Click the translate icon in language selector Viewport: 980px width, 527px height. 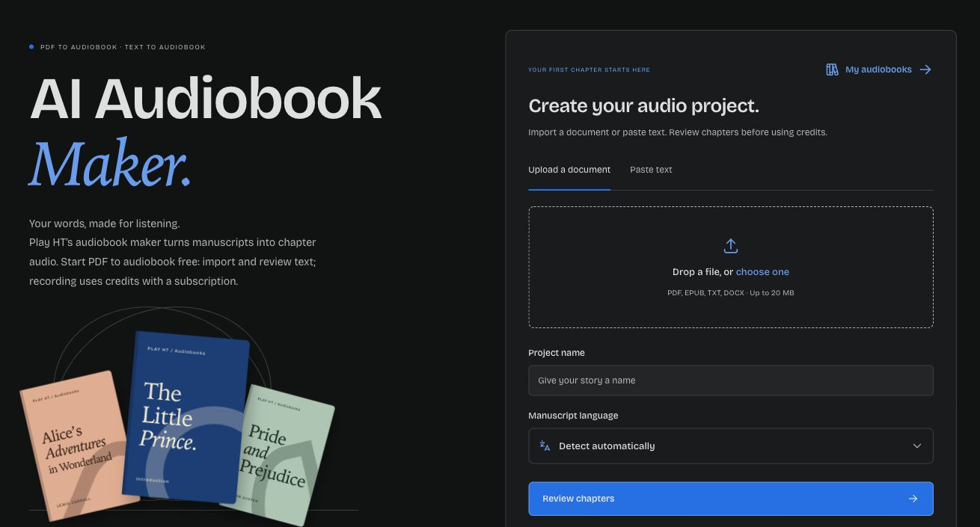coord(545,446)
